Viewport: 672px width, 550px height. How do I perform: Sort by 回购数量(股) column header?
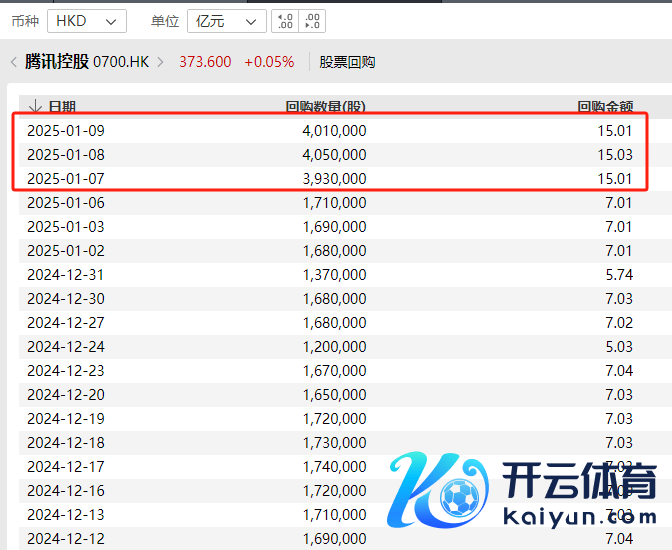click(326, 106)
